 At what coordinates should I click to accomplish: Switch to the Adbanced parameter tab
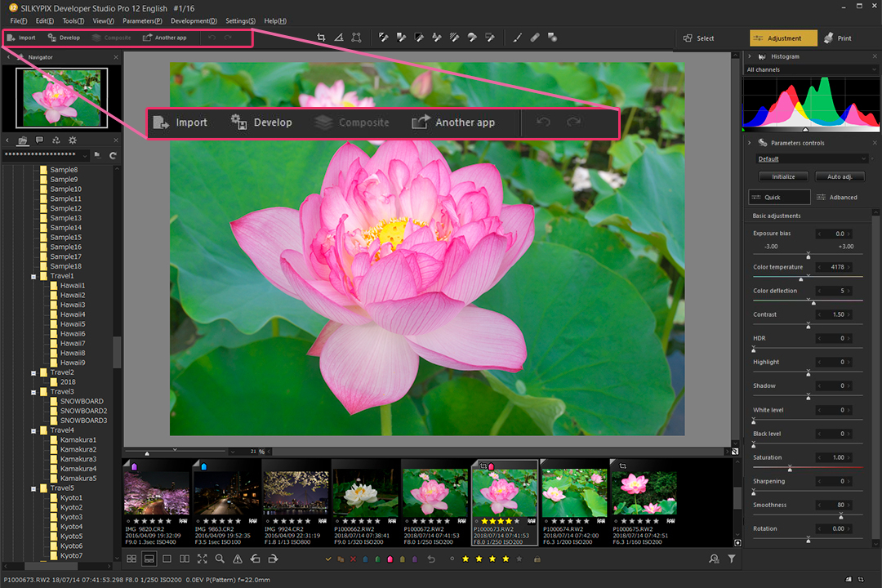tap(837, 197)
